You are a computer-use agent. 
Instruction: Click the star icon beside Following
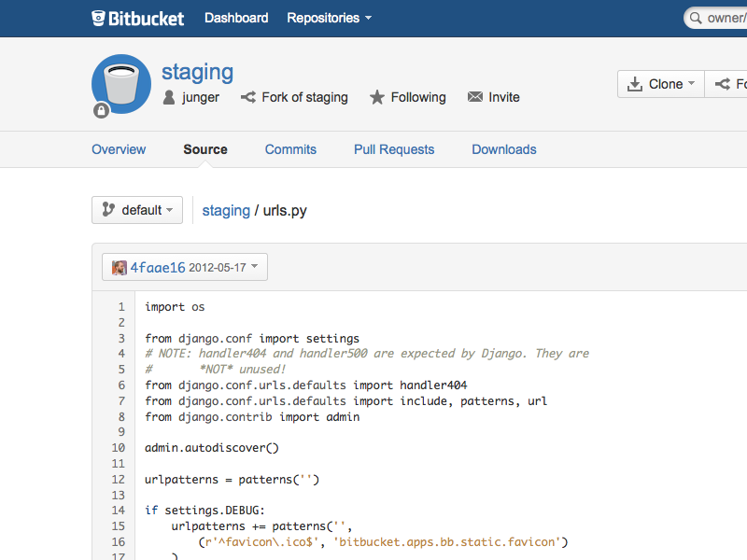tap(377, 97)
